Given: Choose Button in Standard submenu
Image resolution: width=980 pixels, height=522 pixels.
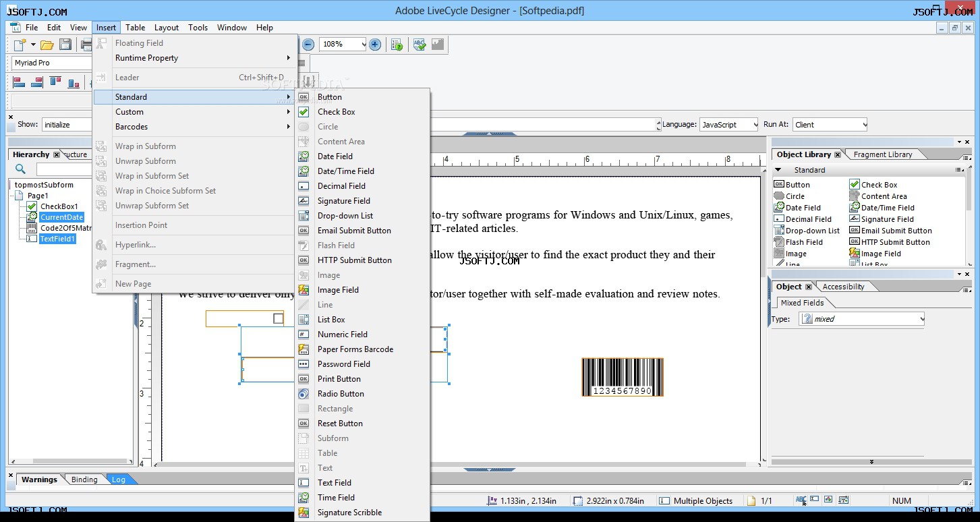Looking at the screenshot, I should (362, 97).
